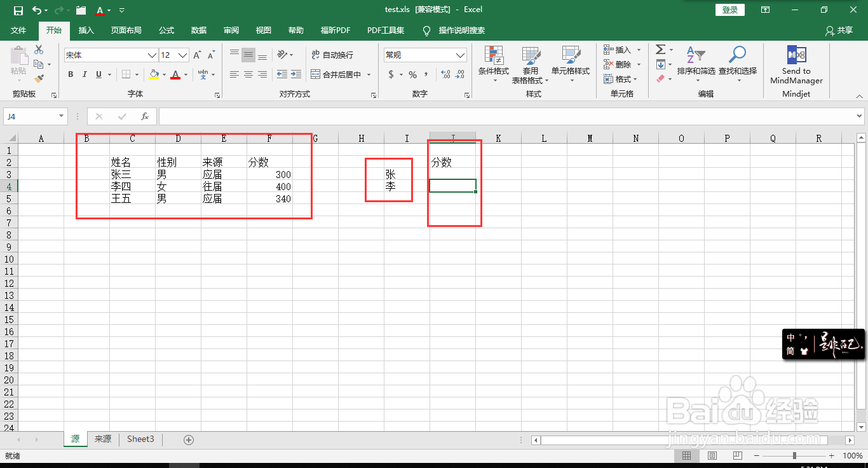Switch to Sheet3 tab
Screen dimensions: 868x468
(x=140, y=439)
